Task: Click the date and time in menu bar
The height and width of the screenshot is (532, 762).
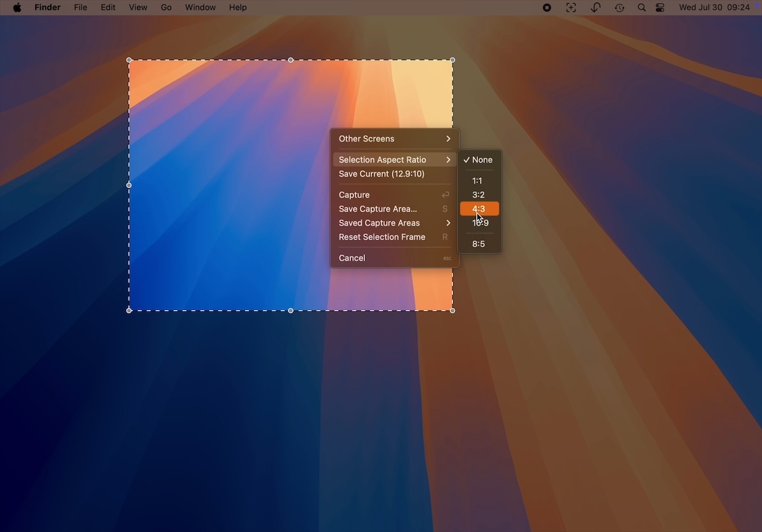Action: tap(714, 8)
